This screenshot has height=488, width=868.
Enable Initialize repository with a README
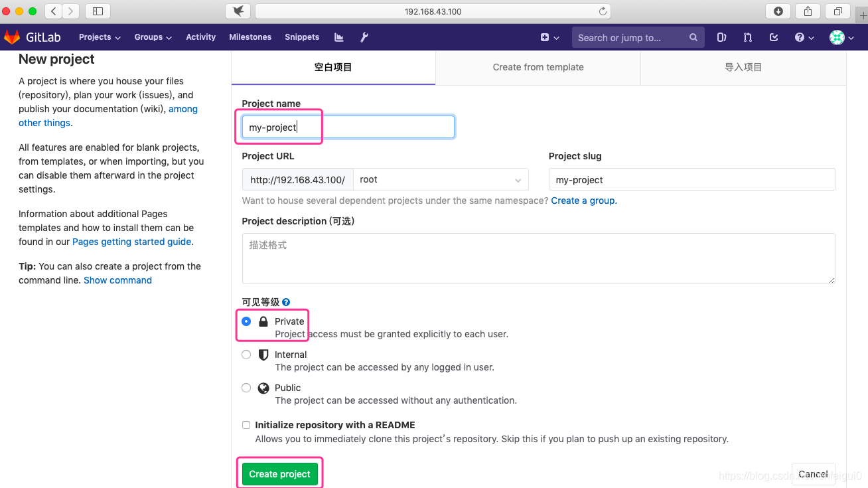coord(246,425)
